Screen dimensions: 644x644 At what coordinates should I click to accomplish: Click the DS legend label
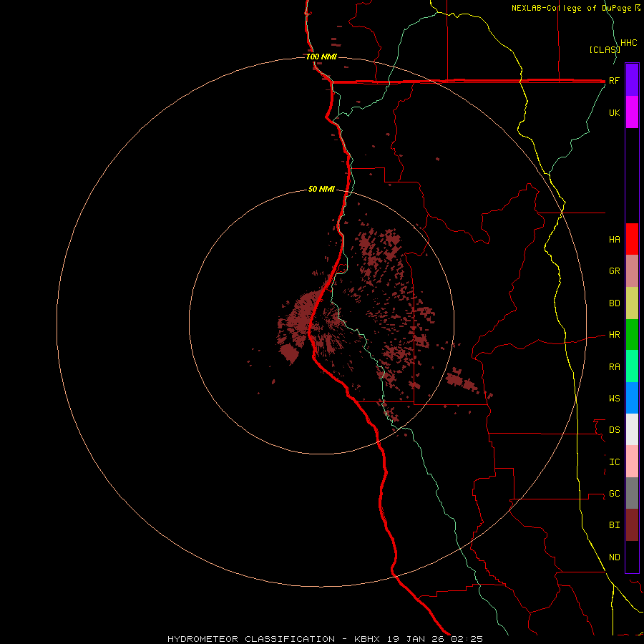click(x=614, y=430)
